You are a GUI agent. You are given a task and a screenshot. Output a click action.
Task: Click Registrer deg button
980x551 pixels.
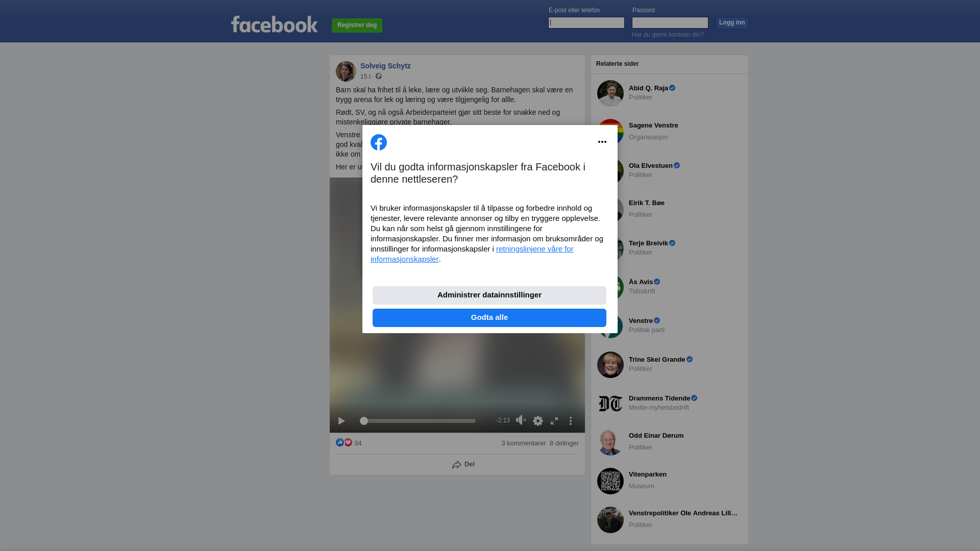click(x=357, y=26)
